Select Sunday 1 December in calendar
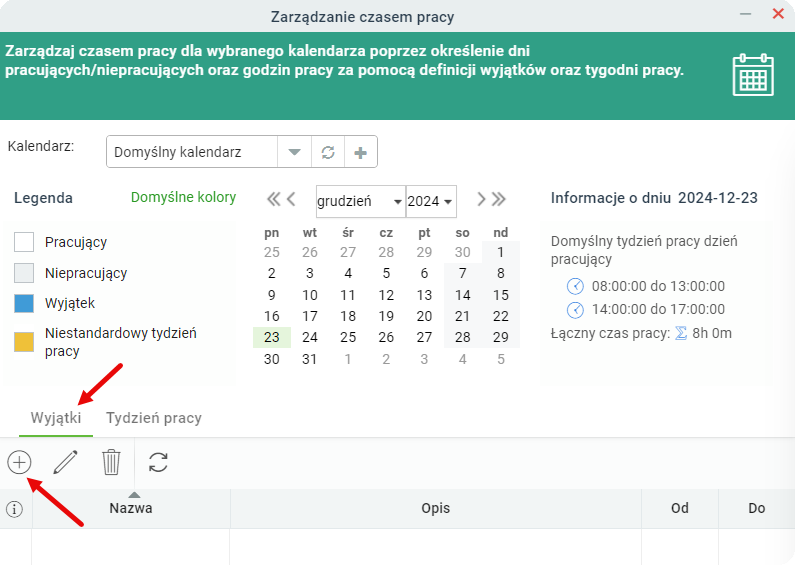 point(500,252)
